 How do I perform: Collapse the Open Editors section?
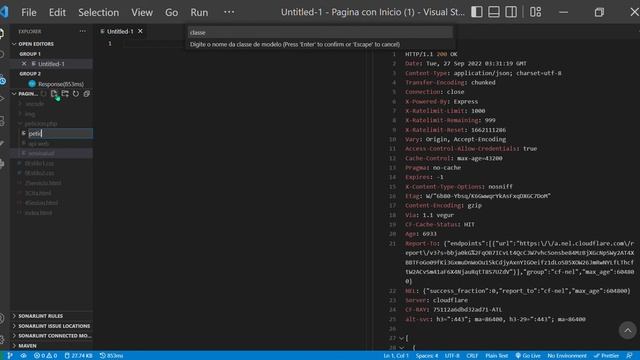click(x=36, y=44)
